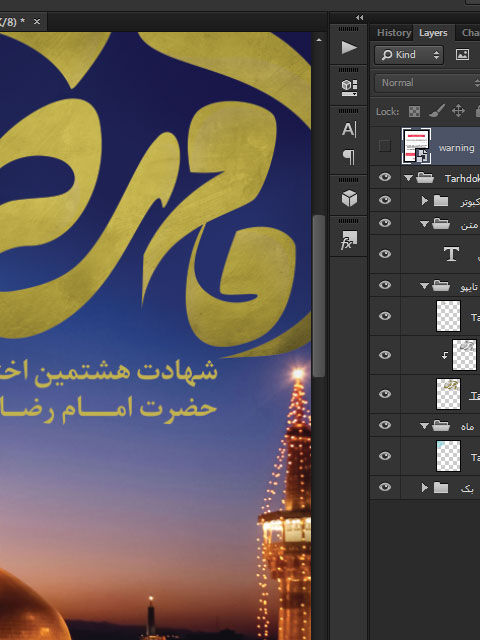Click the متن group folder icon
The width and height of the screenshot is (480, 640).
click(441, 224)
